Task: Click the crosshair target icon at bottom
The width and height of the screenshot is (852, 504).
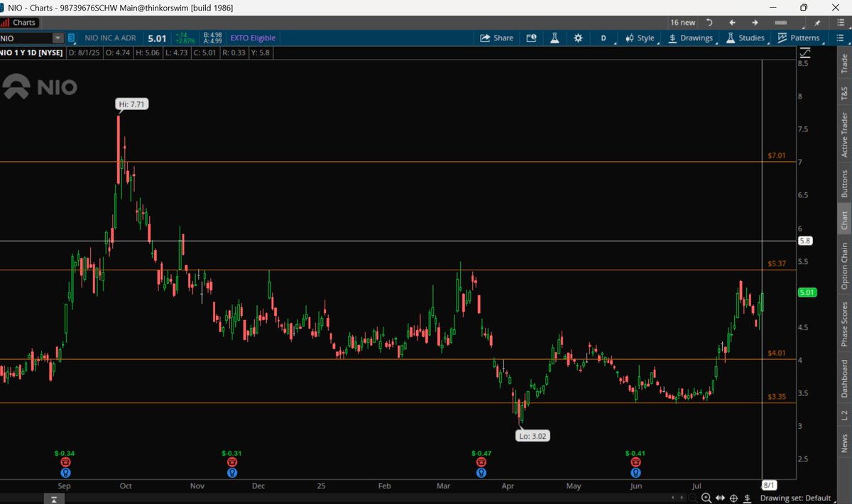Action: tap(733, 498)
